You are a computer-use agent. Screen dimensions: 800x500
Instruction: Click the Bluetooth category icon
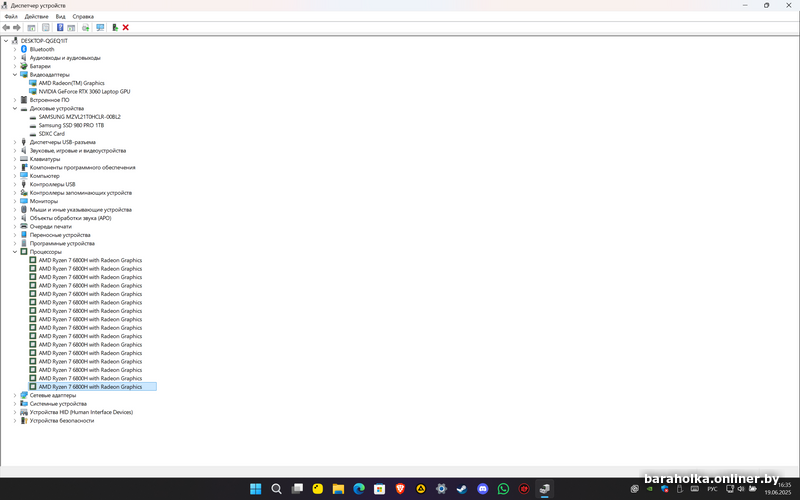point(23,49)
